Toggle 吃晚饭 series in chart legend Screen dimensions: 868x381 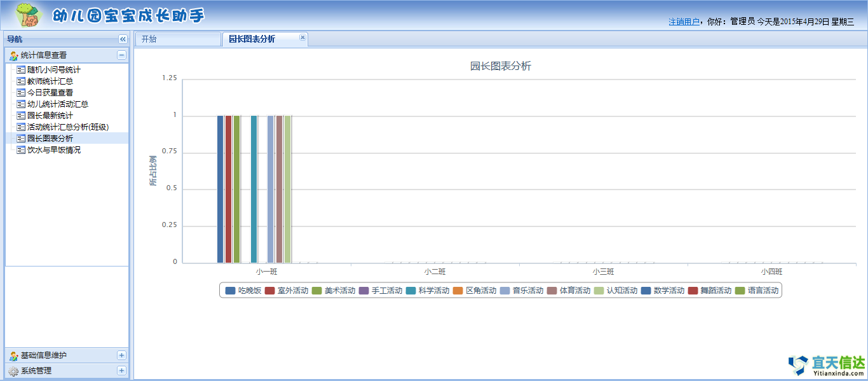click(x=243, y=291)
